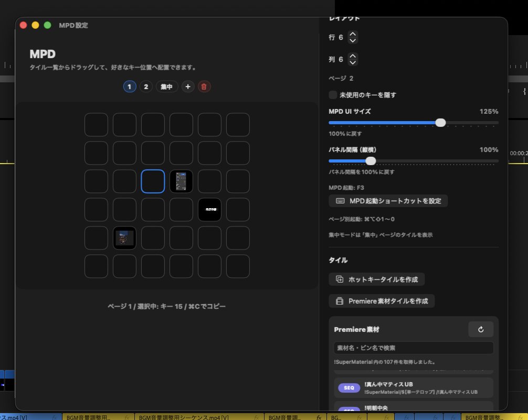Click the keyboard icon in shortcut button

tap(340, 201)
